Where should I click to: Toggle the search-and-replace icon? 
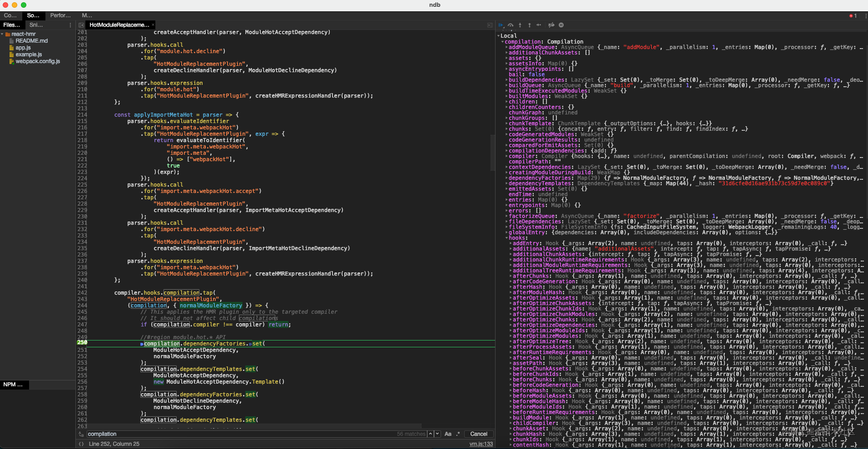click(81, 434)
